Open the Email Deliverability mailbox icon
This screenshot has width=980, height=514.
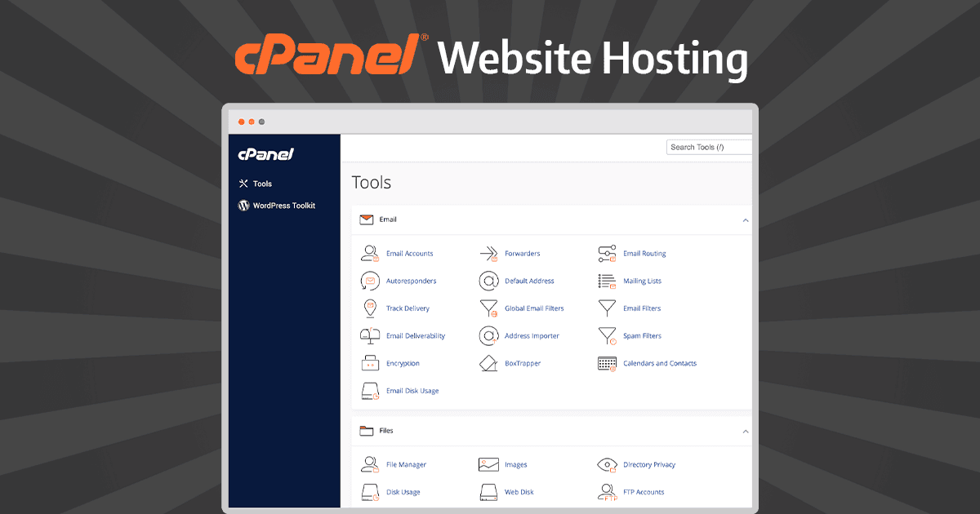coord(370,335)
